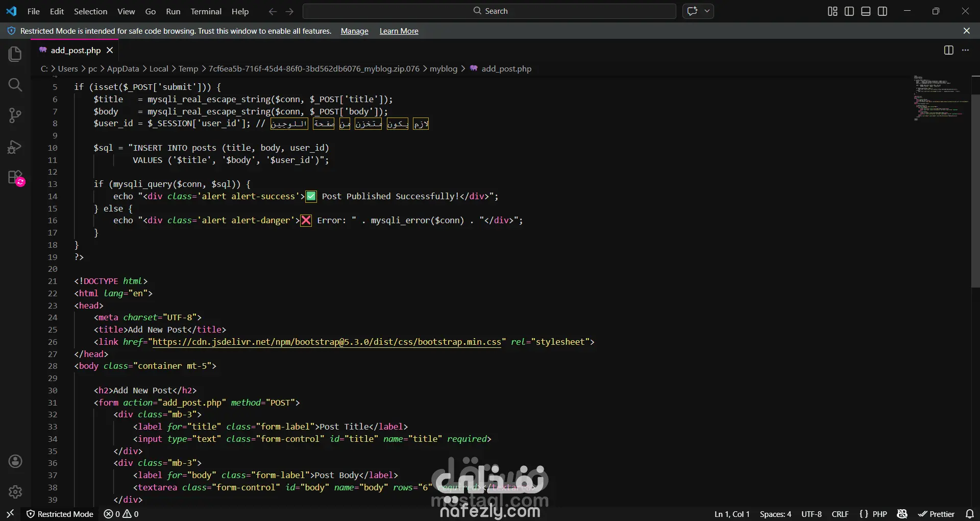
Task: Expand the AppData breadcrumb segment
Action: pyautogui.click(x=122, y=68)
